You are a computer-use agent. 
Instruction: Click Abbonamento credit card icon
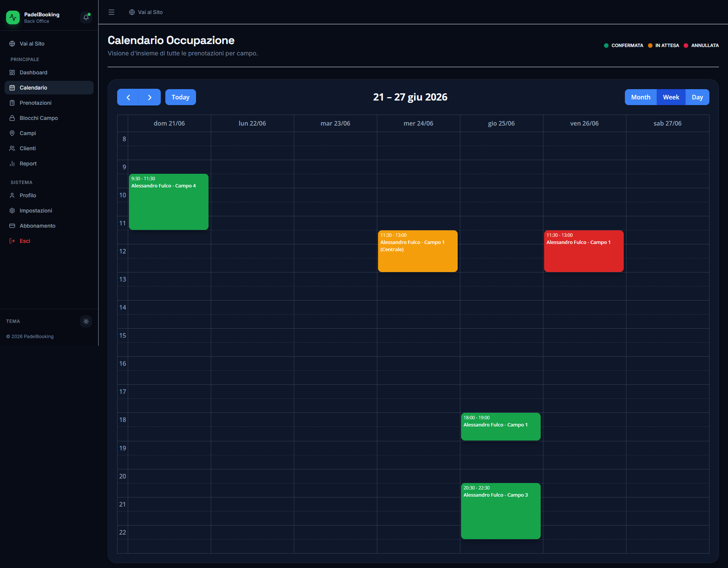pos(12,226)
